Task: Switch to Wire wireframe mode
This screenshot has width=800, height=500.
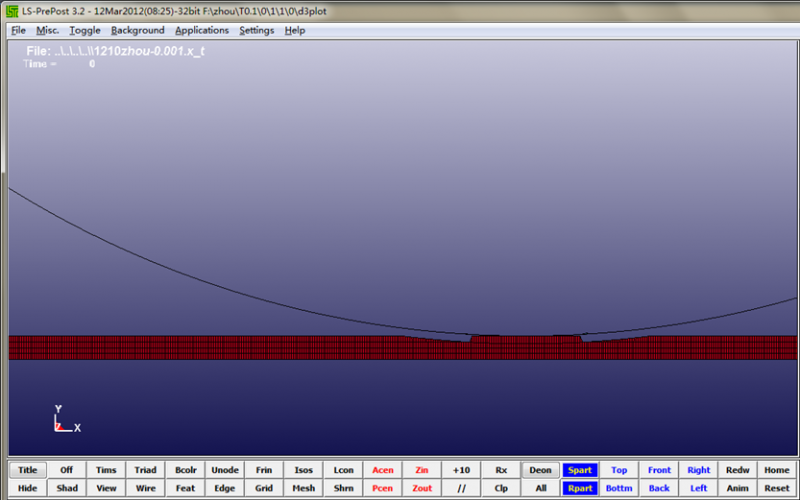Action: point(145,488)
